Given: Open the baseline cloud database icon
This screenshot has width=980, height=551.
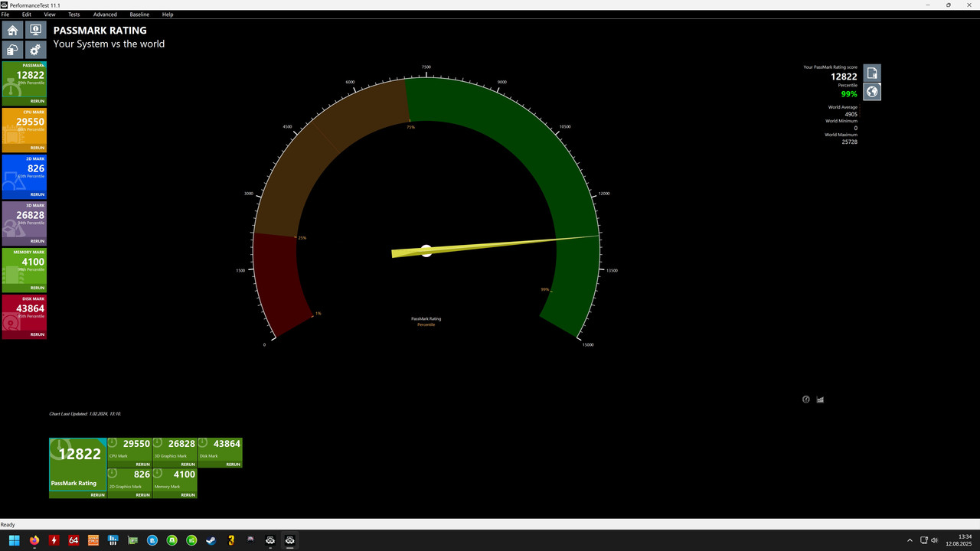Looking at the screenshot, I should tap(12, 50).
